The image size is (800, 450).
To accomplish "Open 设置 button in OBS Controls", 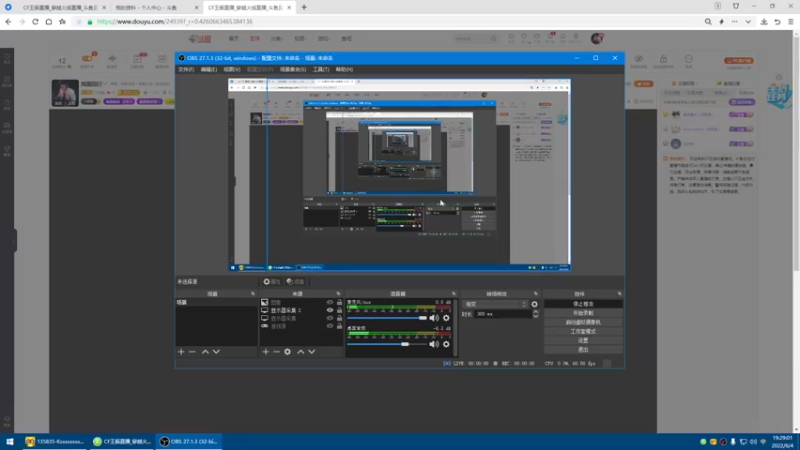I will pyautogui.click(x=583, y=340).
